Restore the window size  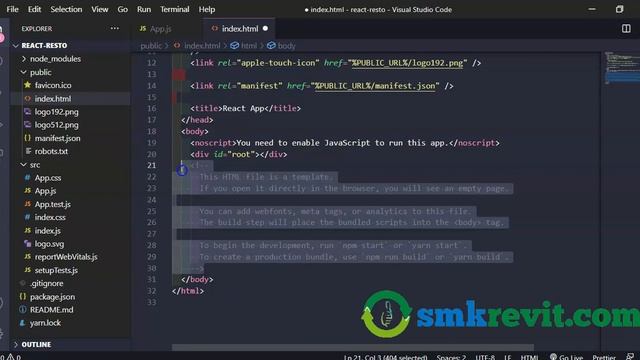[x=619, y=9]
